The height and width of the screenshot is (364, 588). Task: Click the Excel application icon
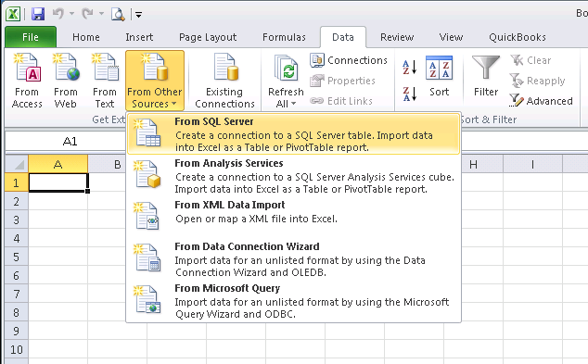coord(13,14)
